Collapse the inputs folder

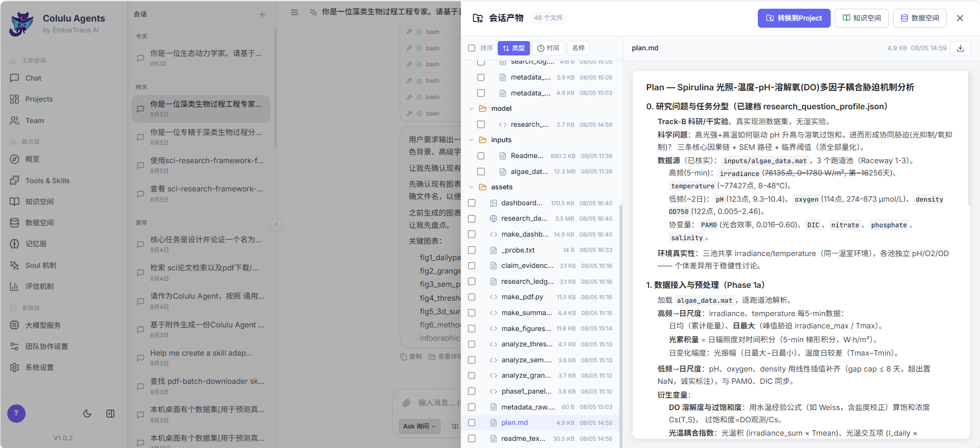[472, 140]
